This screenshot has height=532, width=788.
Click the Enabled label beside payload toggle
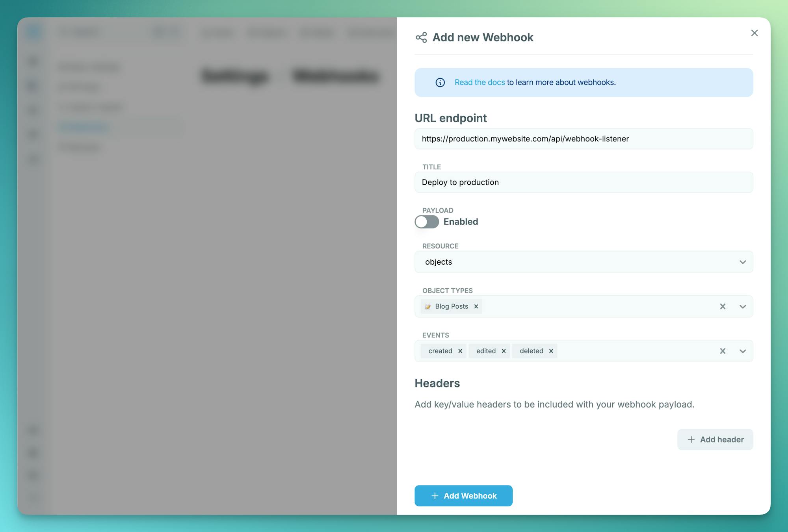click(461, 222)
